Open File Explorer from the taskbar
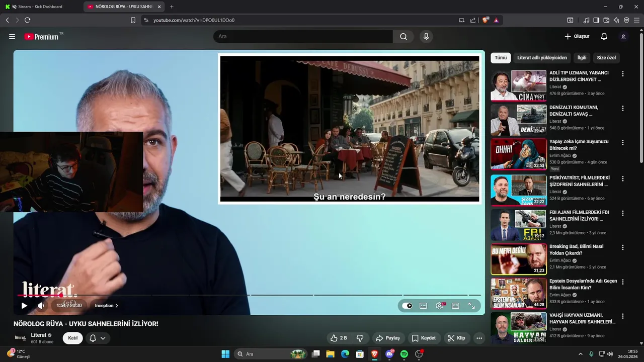This screenshot has width=644, height=362. 330,354
